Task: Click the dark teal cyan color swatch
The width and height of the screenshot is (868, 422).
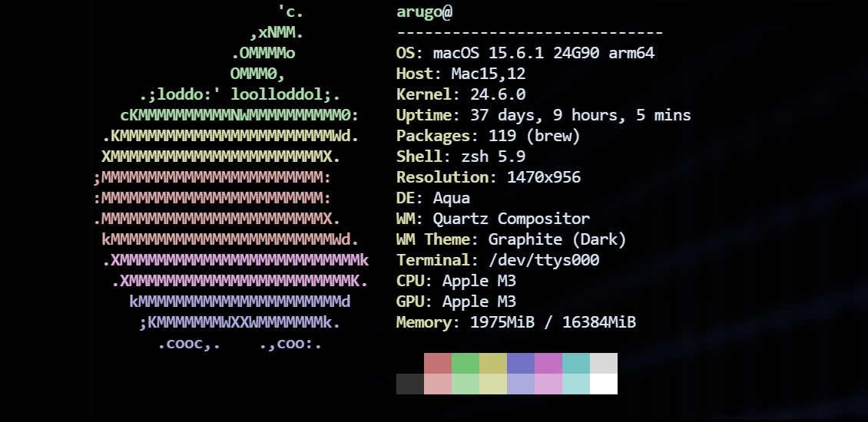Action: (576, 364)
